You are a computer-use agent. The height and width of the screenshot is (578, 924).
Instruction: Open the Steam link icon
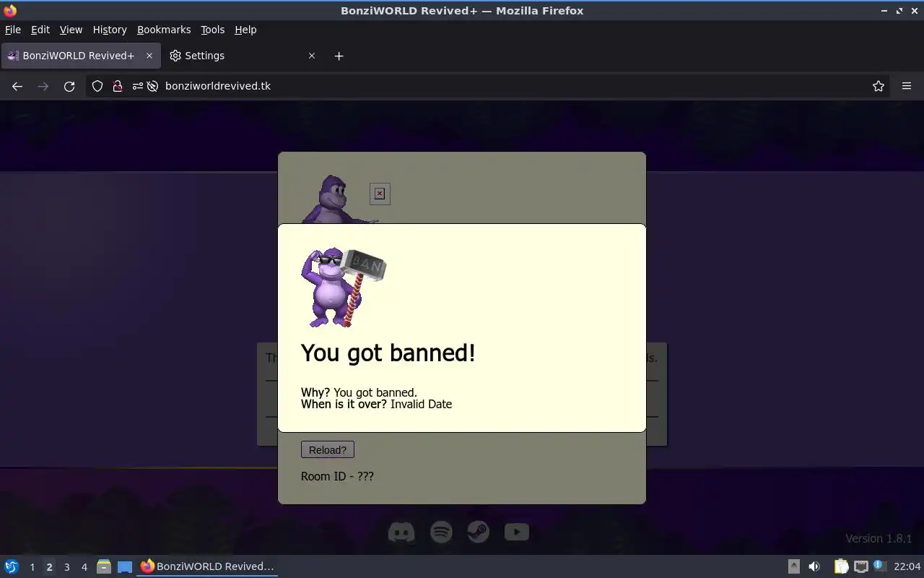point(478,532)
